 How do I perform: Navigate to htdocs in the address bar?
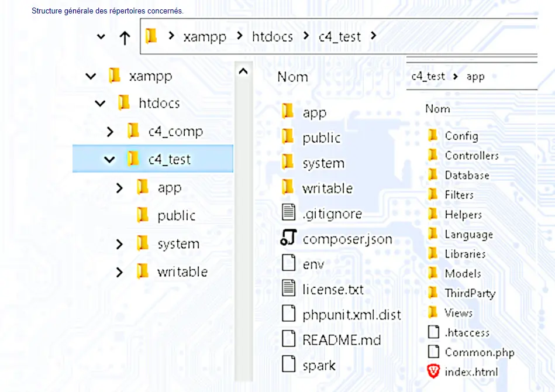(x=273, y=36)
